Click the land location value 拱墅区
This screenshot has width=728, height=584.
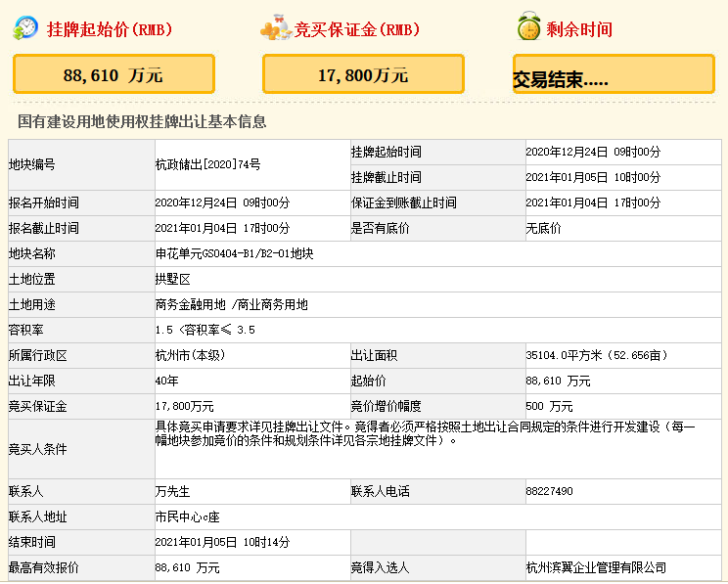click(171, 279)
